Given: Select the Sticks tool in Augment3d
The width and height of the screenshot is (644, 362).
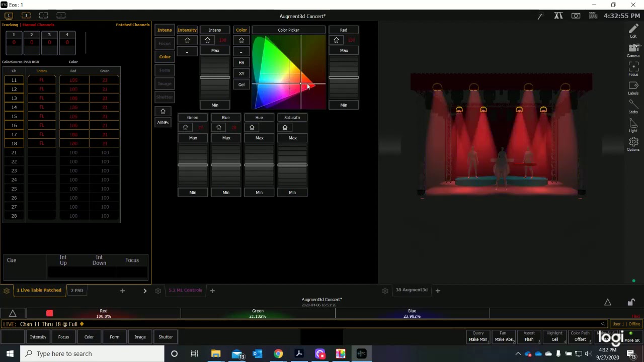Looking at the screenshot, I should (633, 106).
